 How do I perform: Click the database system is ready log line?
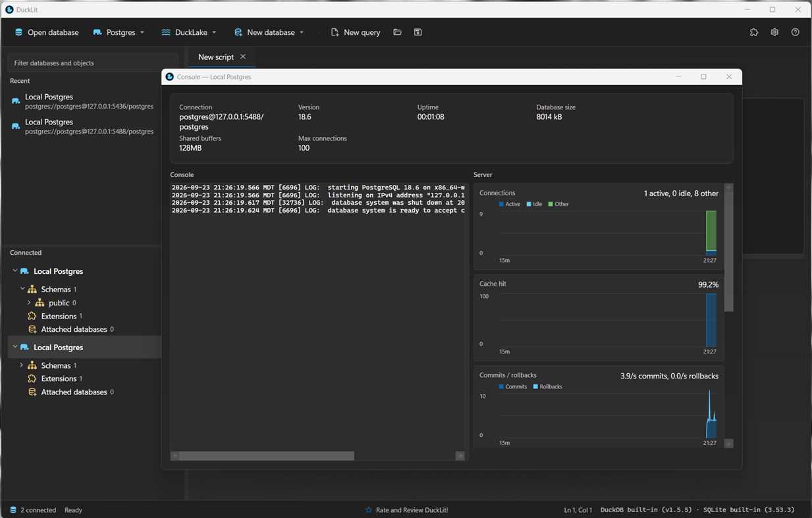click(x=318, y=211)
